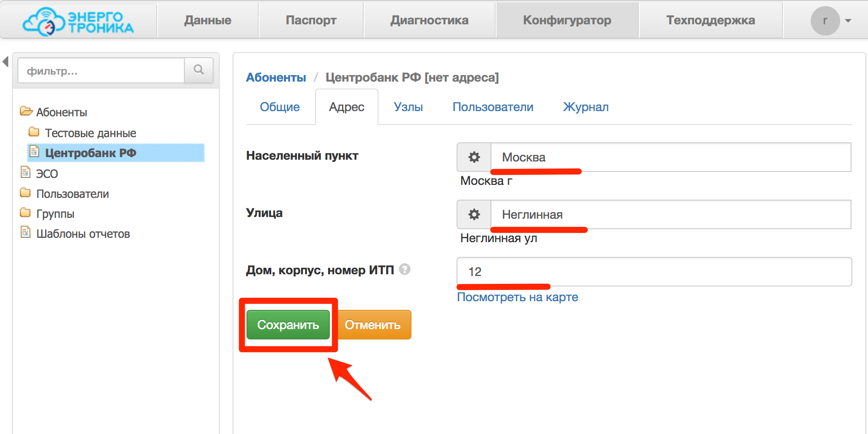Follow the Абоненты breadcrumb link
The height and width of the screenshot is (434, 868).
click(276, 77)
